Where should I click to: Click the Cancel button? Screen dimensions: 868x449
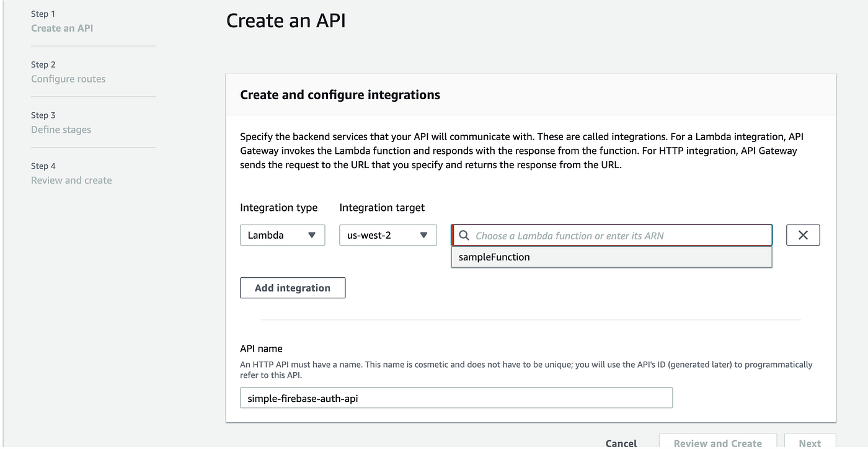[621, 443]
